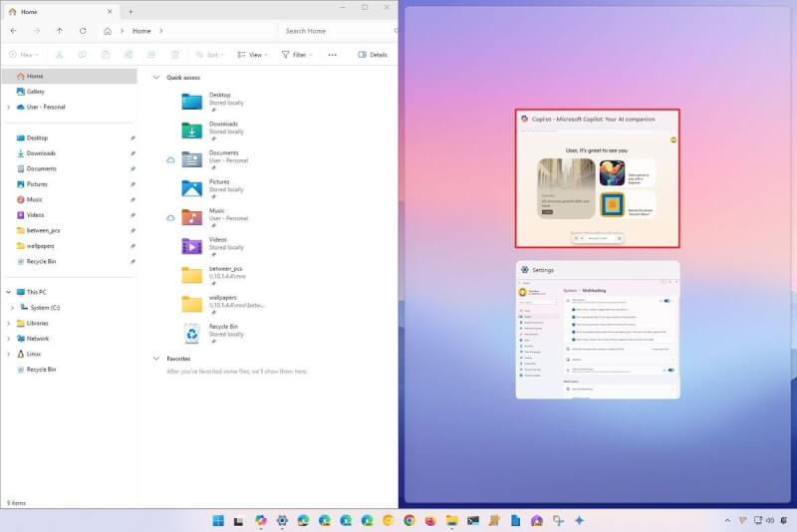Open the Windows Start menu
This screenshot has height=532, width=797.
(x=218, y=520)
